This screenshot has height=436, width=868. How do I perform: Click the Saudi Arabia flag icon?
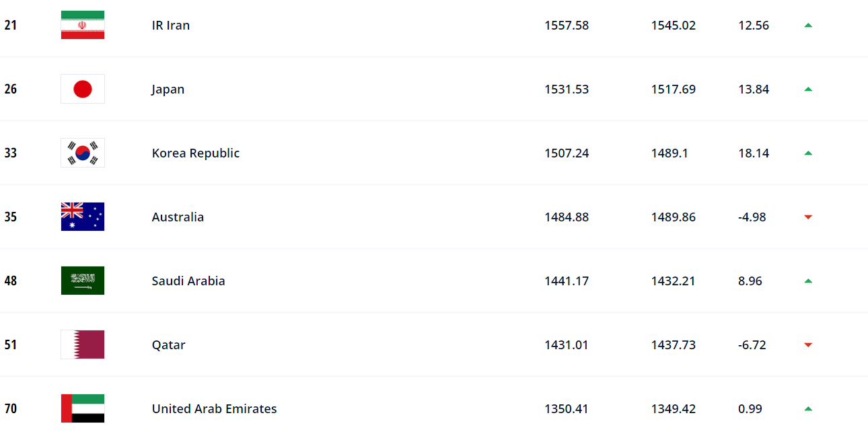click(83, 281)
